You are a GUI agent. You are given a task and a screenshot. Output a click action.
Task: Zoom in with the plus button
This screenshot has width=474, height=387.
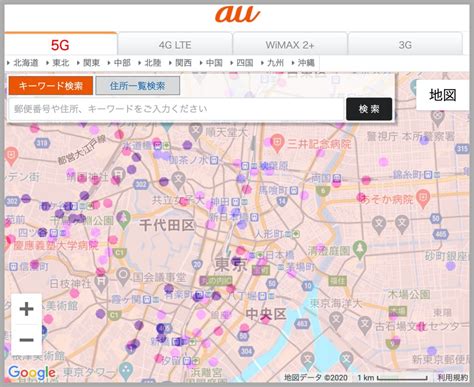tap(26, 309)
